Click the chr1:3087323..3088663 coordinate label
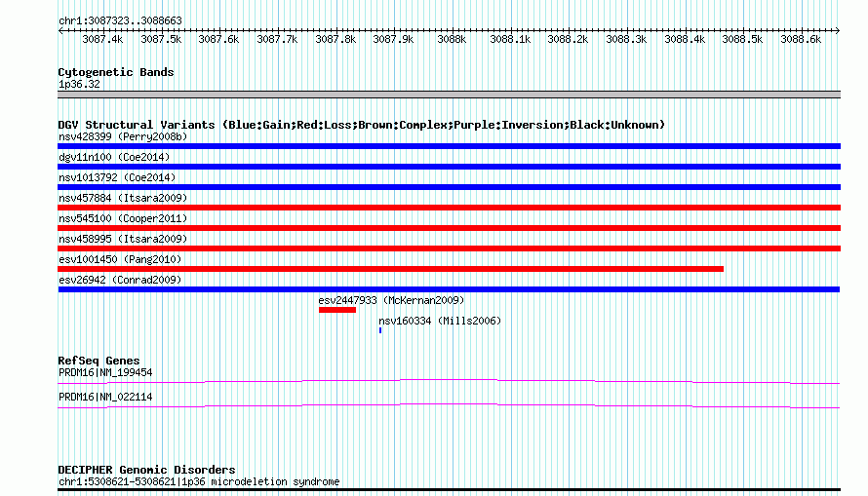The image size is (868, 496). (120, 20)
